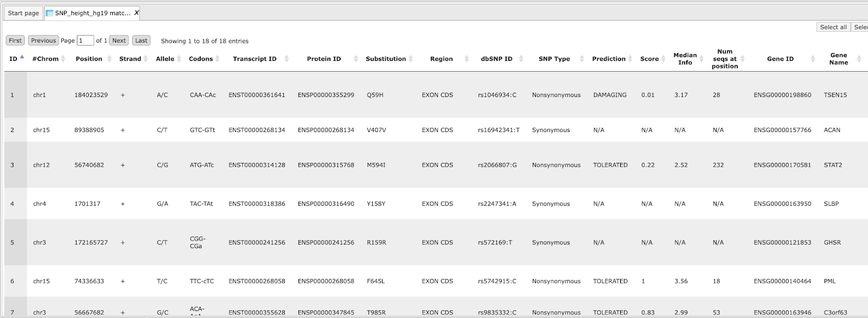Click the Previous page button

click(43, 41)
